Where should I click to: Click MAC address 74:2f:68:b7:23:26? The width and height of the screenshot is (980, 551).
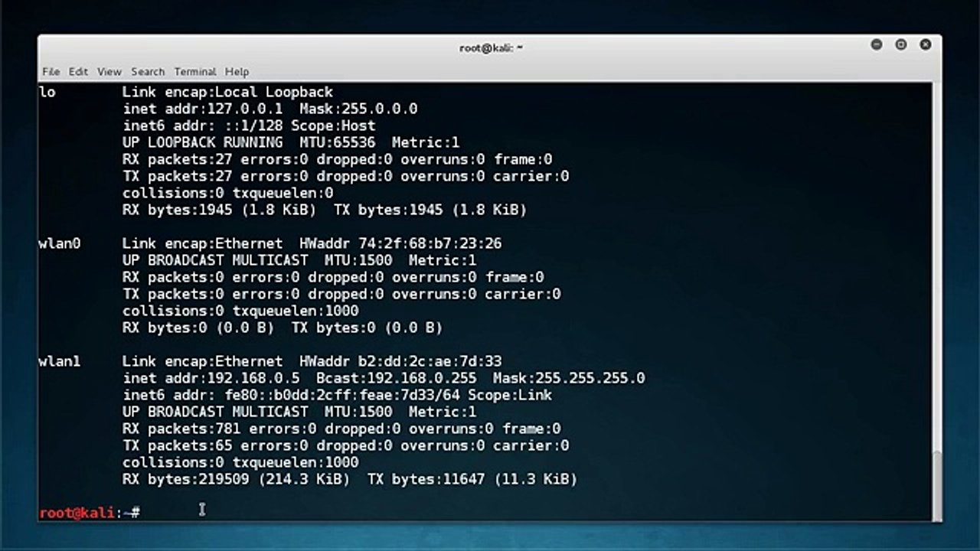(x=430, y=243)
